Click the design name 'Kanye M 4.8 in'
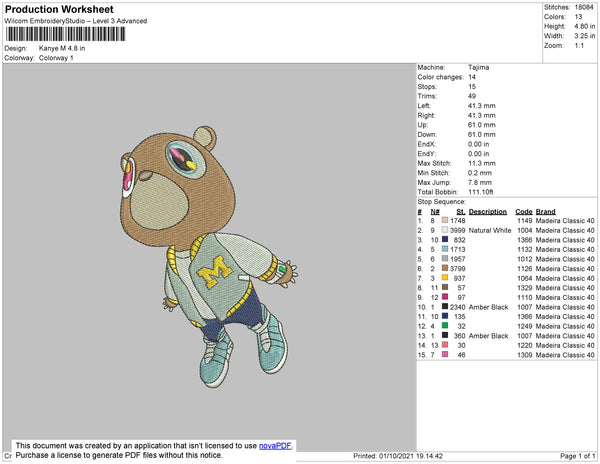Screen dimensions: 600x464 click(x=62, y=49)
